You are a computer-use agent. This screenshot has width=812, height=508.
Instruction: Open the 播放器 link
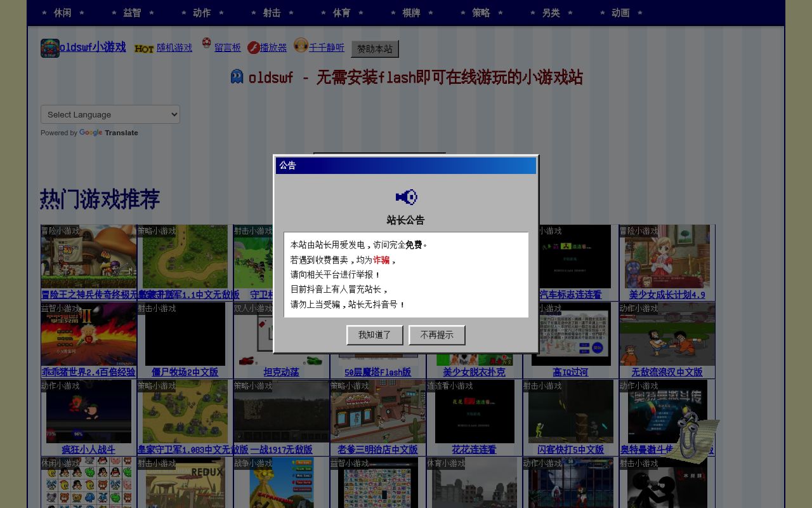(x=273, y=48)
